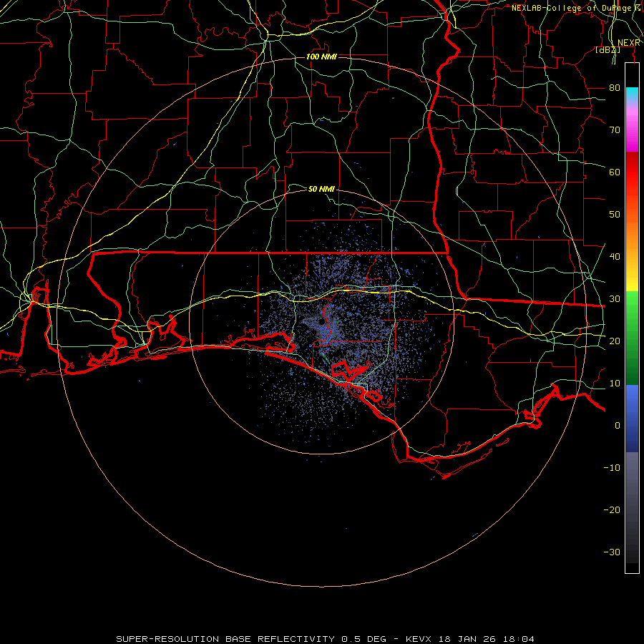Click the 50 NMI range ring label
The image size is (644, 644).
tap(321, 189)
